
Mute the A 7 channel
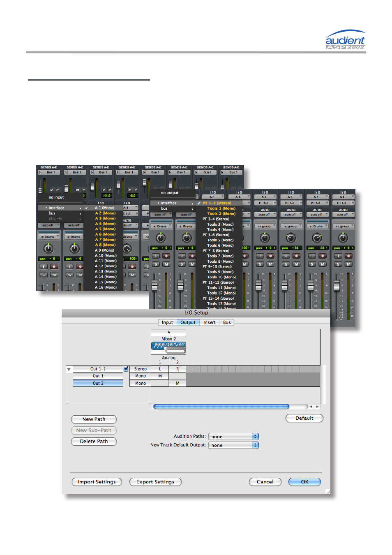coord(323,264)
